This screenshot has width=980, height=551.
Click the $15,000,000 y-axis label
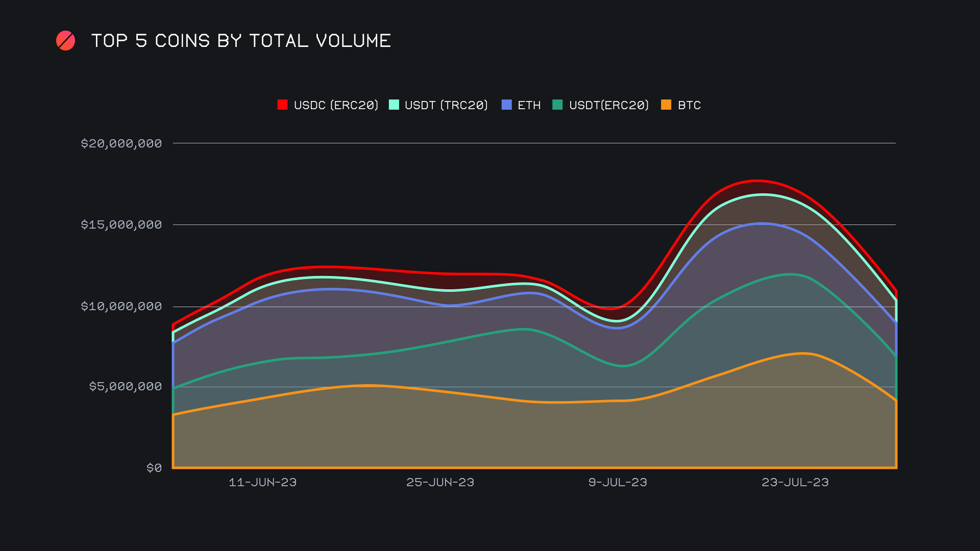pyautogui.click(x=121, y=224)
